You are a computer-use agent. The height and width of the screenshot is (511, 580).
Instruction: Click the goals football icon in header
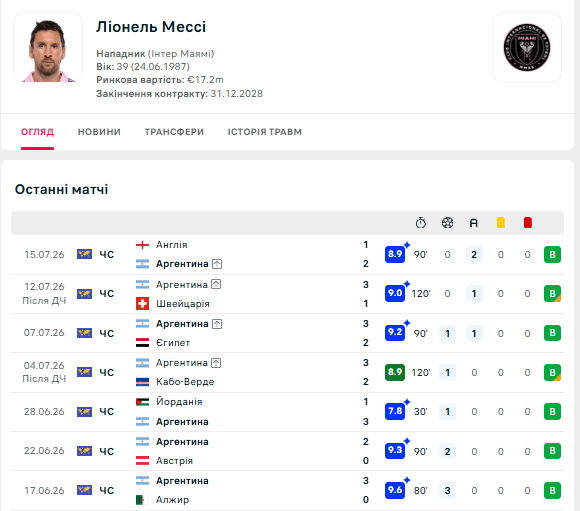point(447,223)
